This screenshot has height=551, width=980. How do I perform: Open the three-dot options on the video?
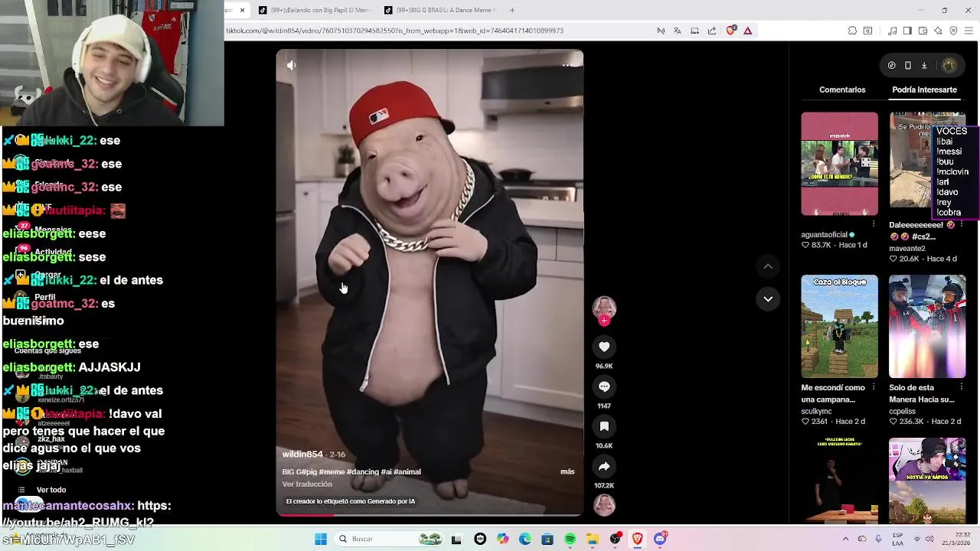click(567, 65)
